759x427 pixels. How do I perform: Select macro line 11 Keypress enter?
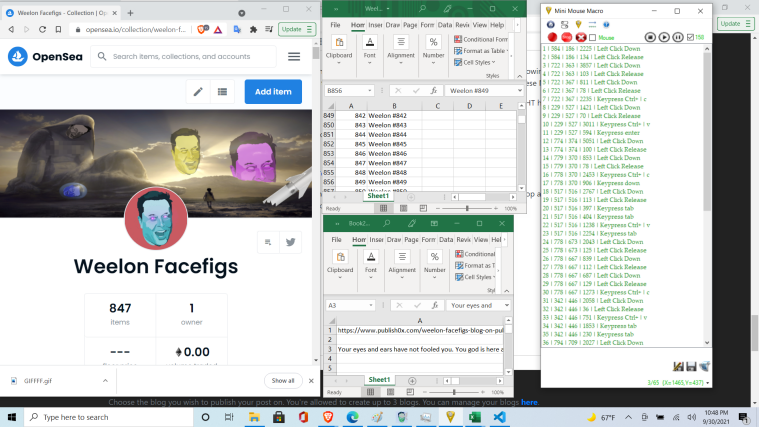(591, 133)
